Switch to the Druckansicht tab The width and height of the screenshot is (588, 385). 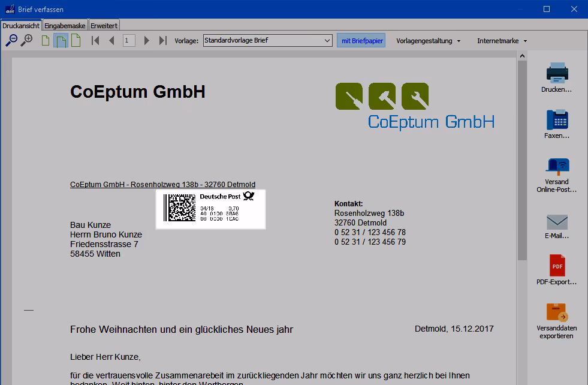[21, 26]
